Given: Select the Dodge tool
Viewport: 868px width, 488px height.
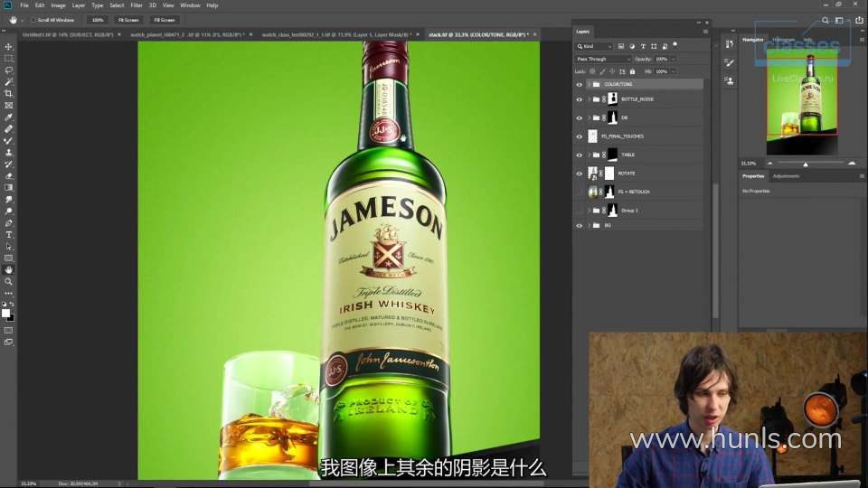Looking at the screenshot, I should point(8,211).
